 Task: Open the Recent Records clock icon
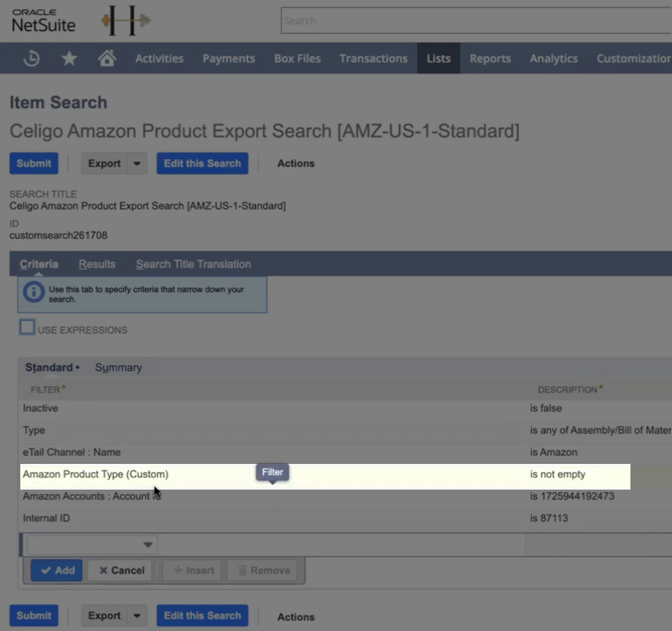click(x=31, y=58)
